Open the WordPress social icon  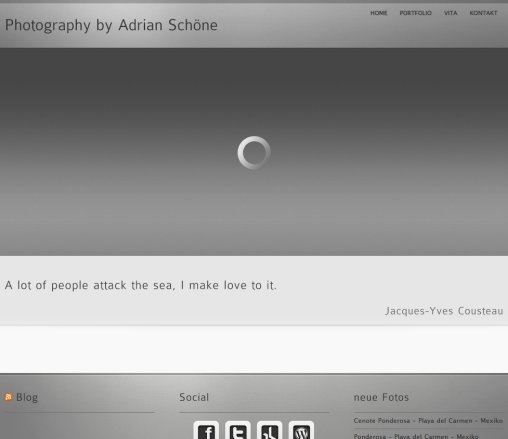301,430
